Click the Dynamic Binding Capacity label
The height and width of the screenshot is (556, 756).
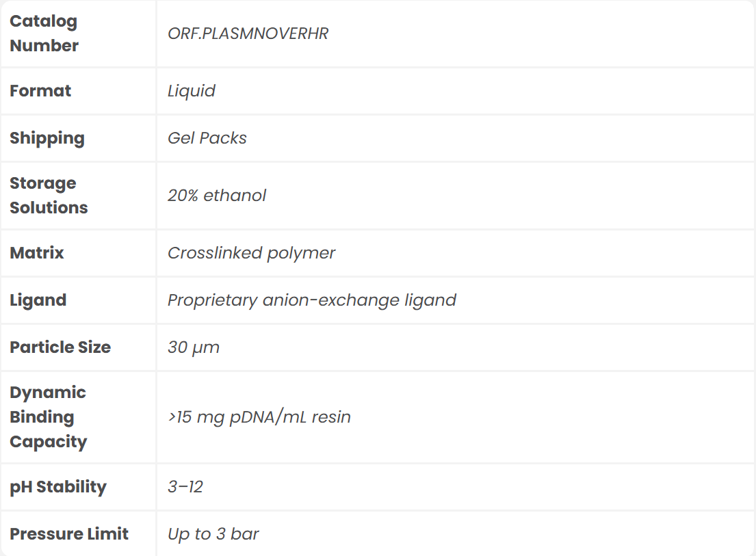[48, 417]
